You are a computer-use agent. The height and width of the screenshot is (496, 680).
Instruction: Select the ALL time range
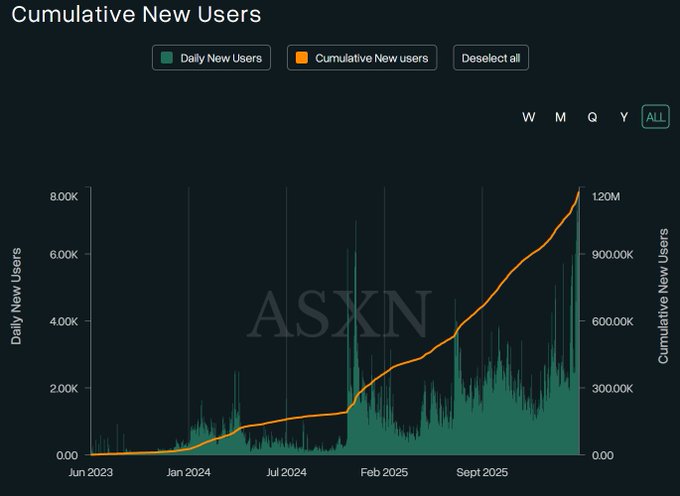click(x=655, y=117)
